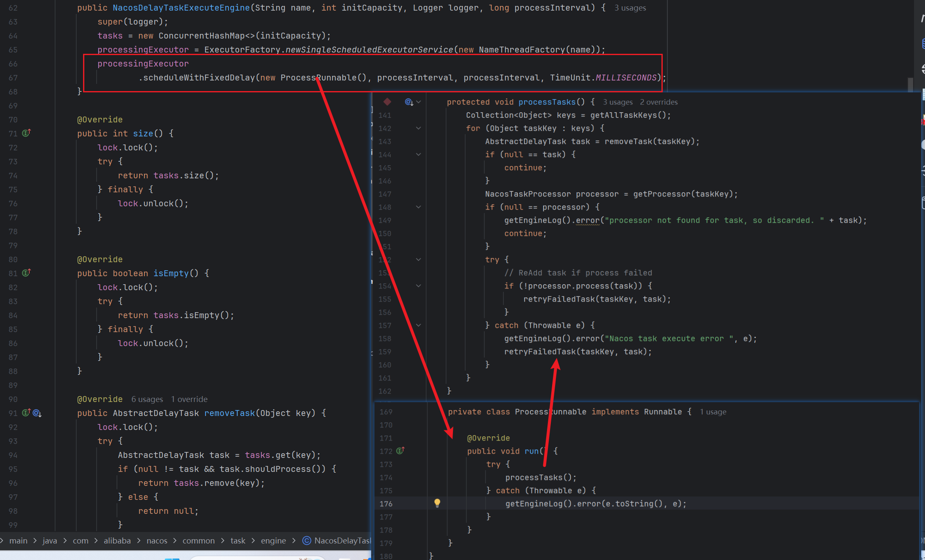Click class icon before NacosDelayTask breadcrumb

[307, 541]
